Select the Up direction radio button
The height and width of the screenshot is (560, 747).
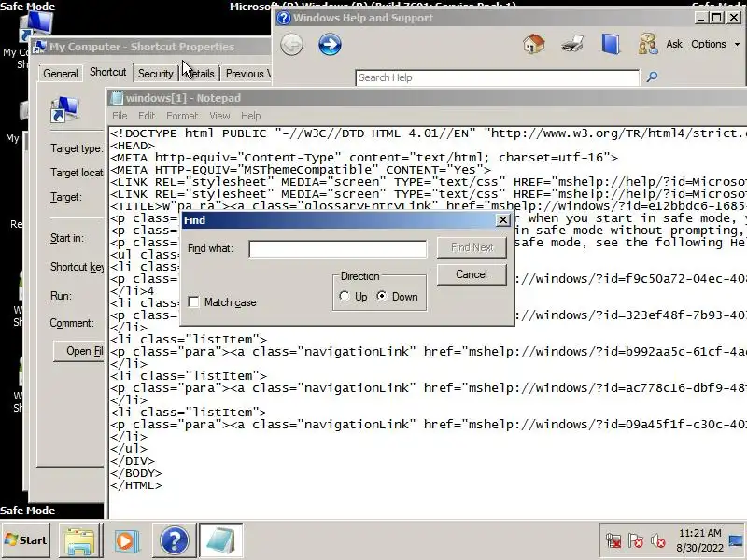click(345, 296)
